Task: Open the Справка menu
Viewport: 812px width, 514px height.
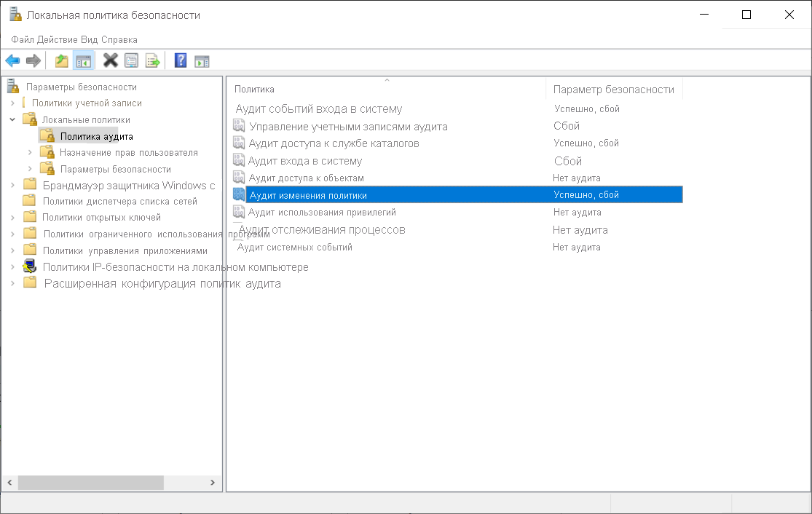Action: pos(119,40)
